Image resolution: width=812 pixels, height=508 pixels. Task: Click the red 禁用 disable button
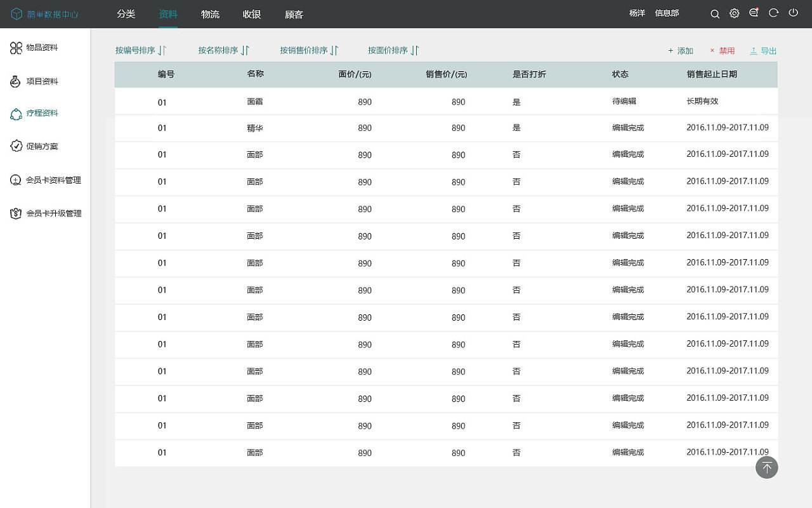(x=723, y=51)
